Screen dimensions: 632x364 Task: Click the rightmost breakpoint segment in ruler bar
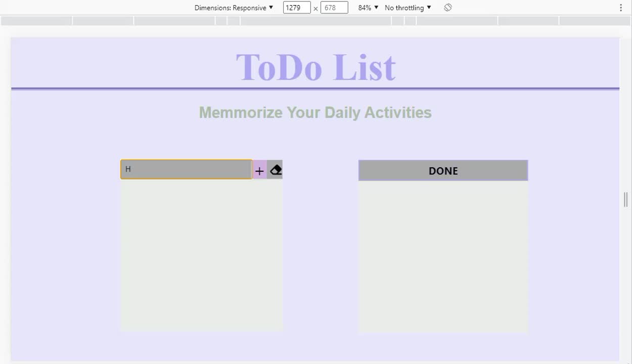pos(595,21)
